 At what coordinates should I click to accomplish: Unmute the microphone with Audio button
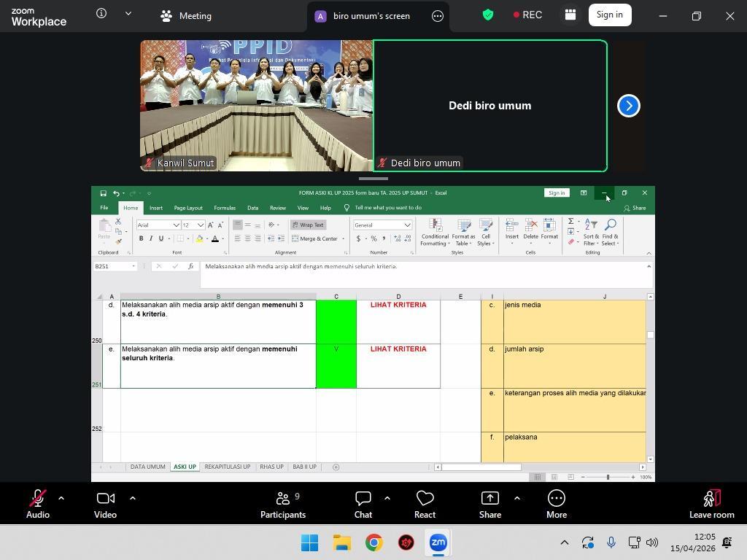point(38,505)
